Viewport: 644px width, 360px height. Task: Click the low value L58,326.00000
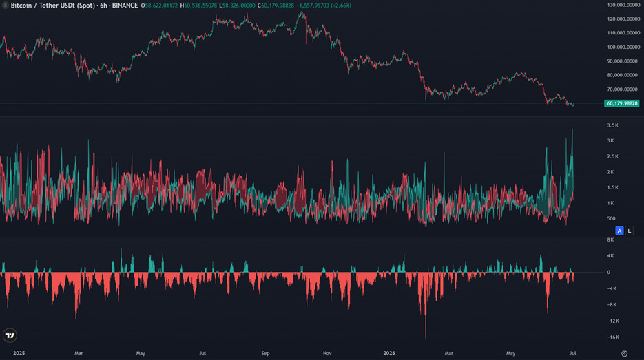click(x=237, y=6)
